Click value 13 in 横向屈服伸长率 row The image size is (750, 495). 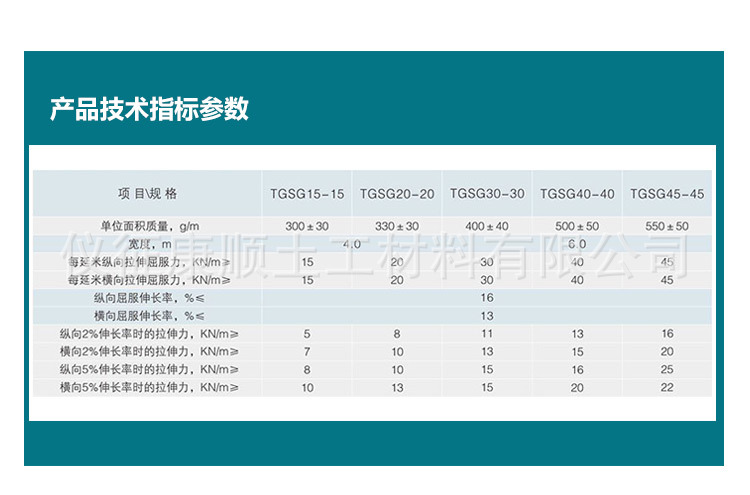[487, 316]
